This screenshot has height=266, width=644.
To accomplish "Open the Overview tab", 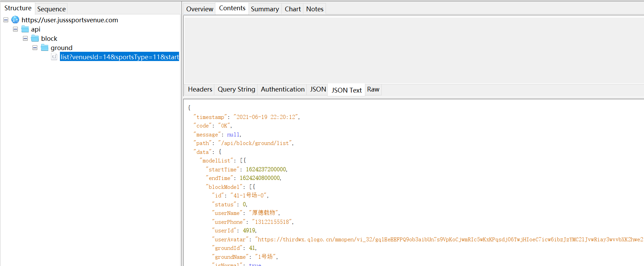I will click(200, 9).
